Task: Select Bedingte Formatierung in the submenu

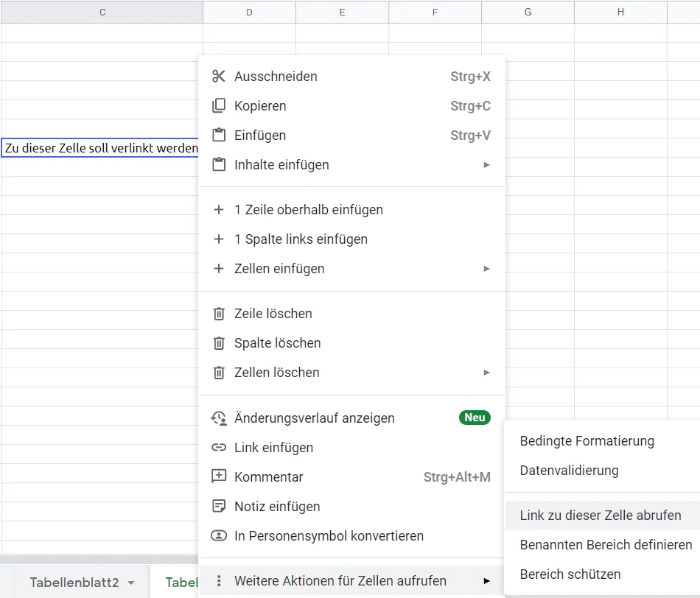Action: [x=603, y=441]
